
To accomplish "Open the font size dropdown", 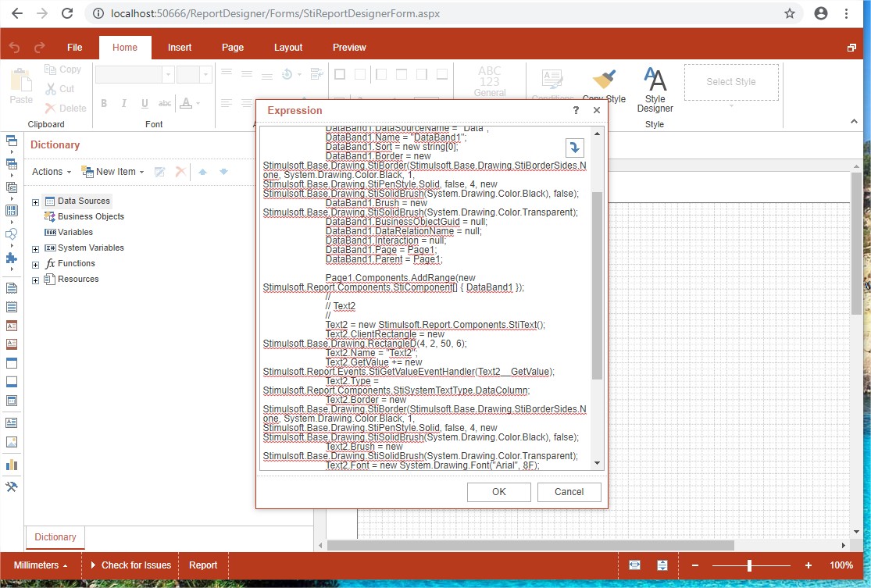I will [205, 74].
